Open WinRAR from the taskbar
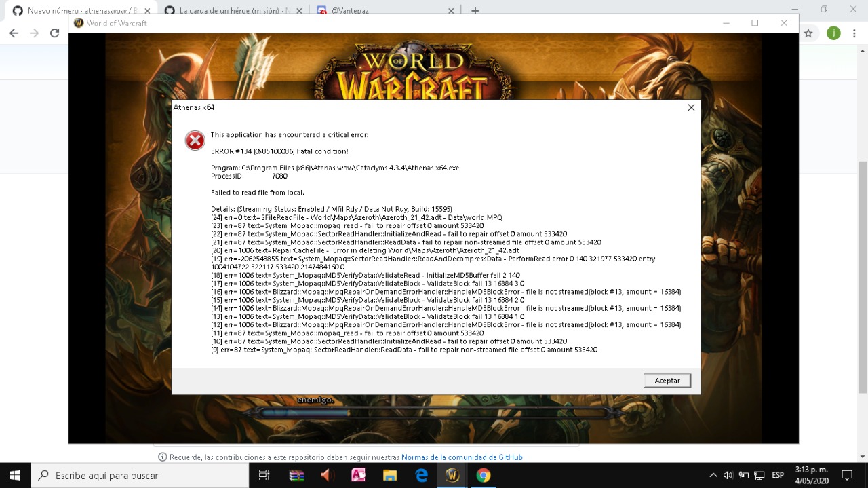 (296, 475)
